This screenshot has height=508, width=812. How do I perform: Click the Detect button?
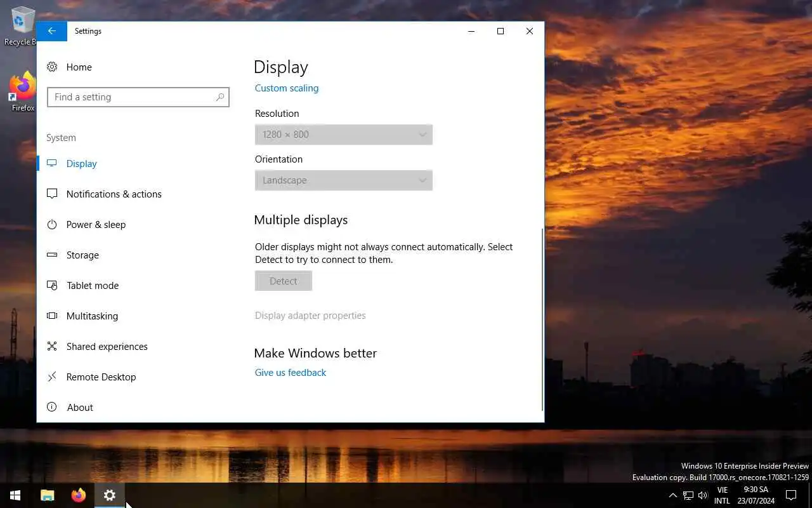coord(284,281)
